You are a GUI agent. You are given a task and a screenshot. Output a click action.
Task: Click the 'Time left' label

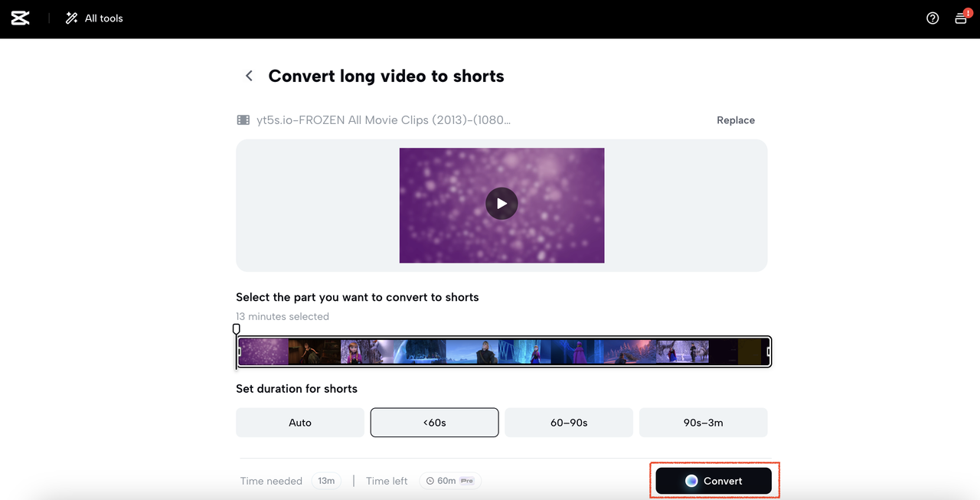click(387, 481)
